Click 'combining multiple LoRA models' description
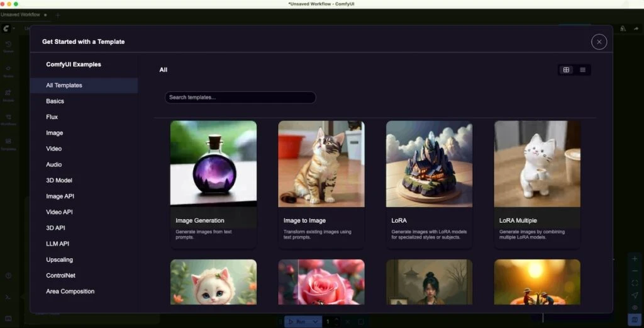644x328 pixels. point(532,234)
